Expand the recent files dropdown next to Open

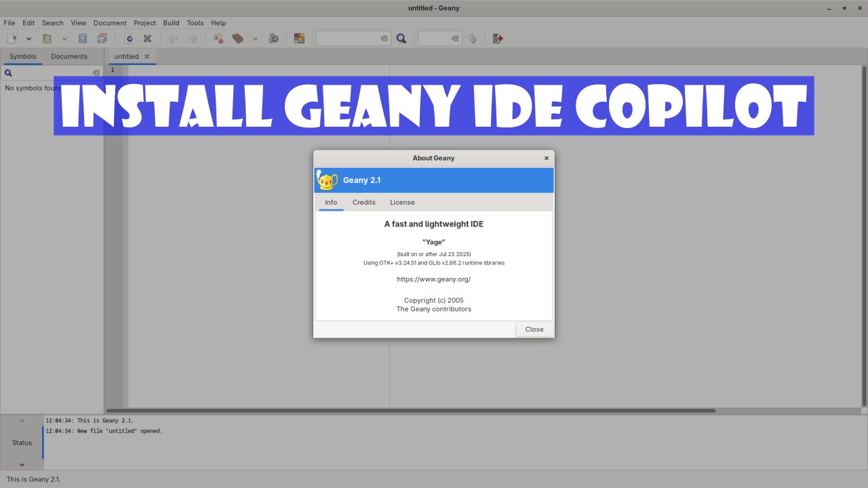coord(64,39)
